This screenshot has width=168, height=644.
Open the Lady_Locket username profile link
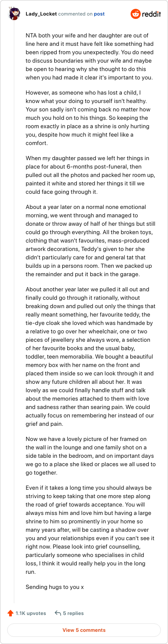[x=41, y=14]
